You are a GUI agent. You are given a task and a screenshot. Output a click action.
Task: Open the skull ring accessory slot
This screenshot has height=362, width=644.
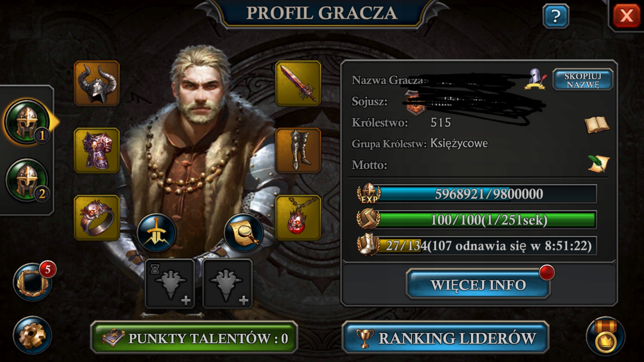pyautogui.click(x=97, y=218)
